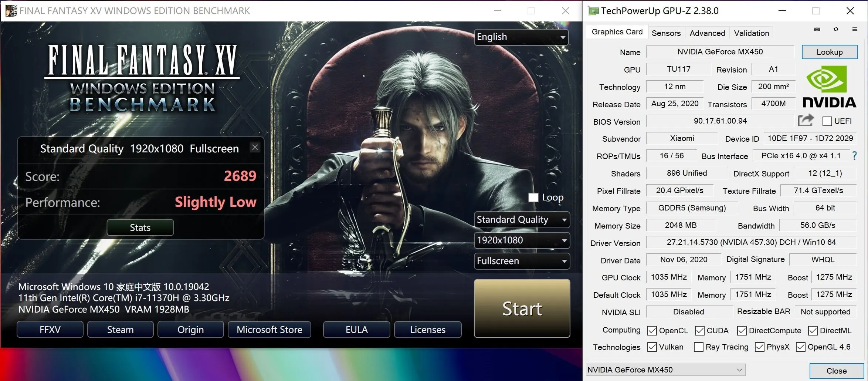This screenshot has width=868, height=381.
Task: Click the GPU-Z title bar app icon
Action: coord(593,11)
